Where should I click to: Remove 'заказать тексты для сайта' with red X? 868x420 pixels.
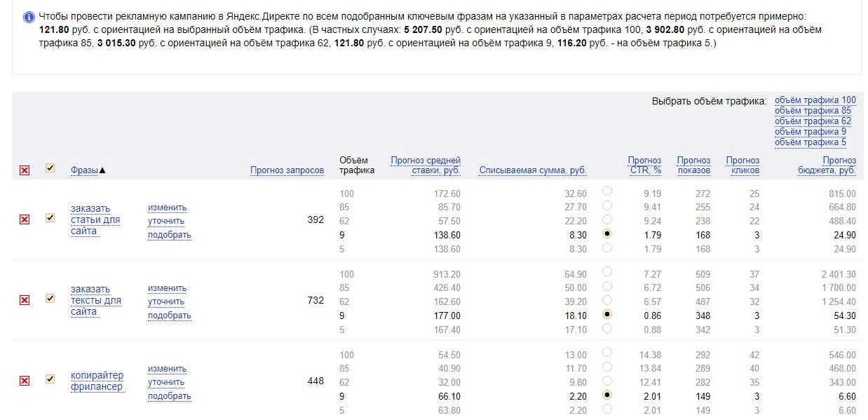[25, 300]
